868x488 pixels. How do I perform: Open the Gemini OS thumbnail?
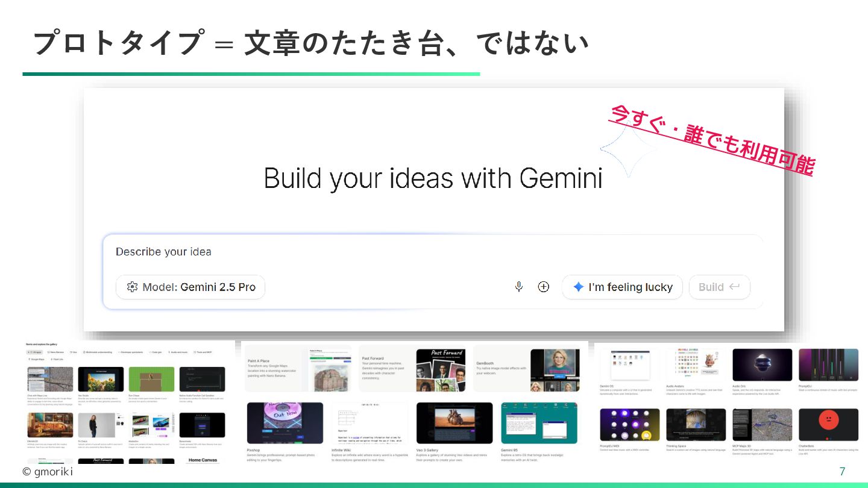coord(630,364)
